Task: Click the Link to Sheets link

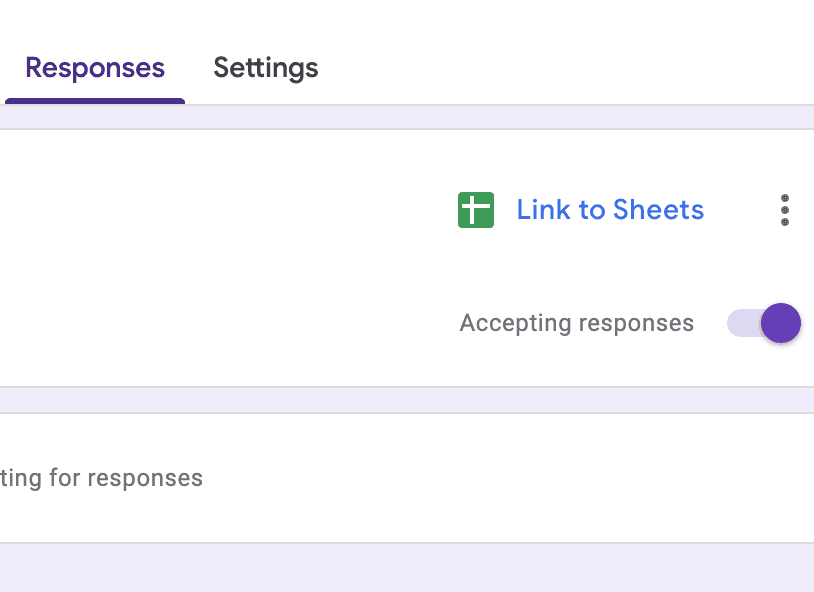Action: point(610,210)
